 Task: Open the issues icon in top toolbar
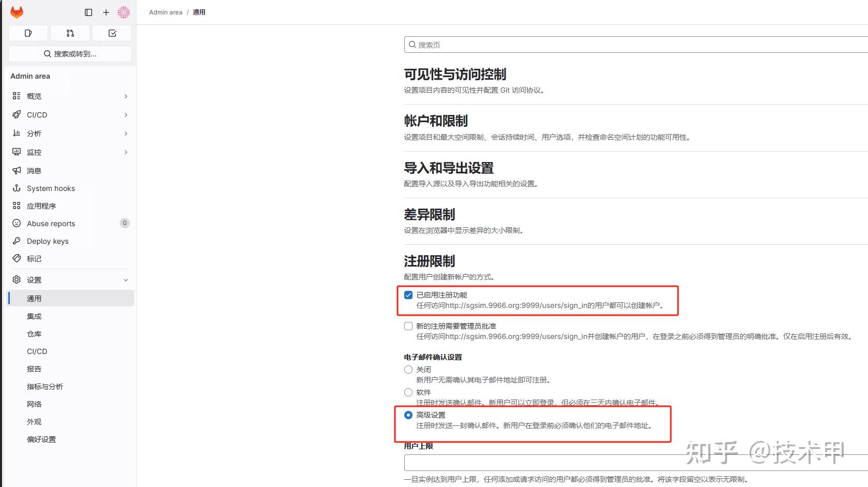tap(28, 33)
